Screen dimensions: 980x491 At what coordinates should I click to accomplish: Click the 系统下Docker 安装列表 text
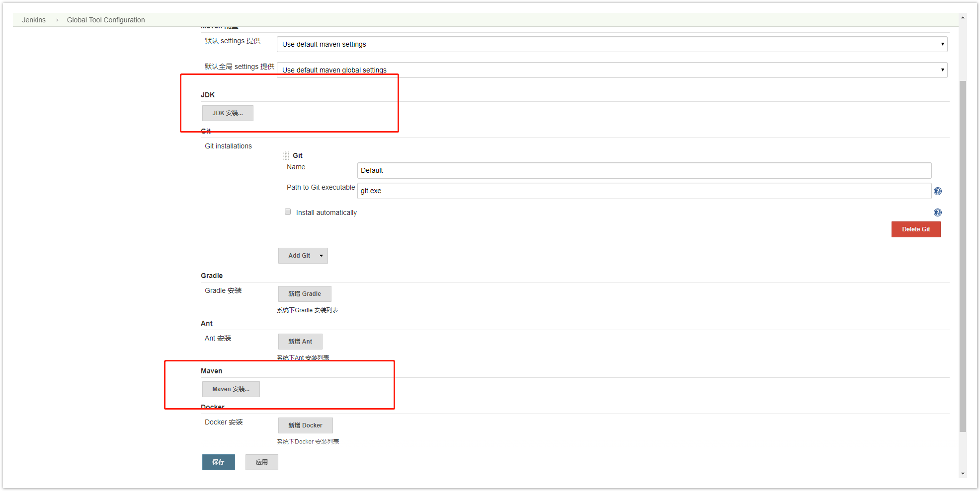(x=308, y=442)
